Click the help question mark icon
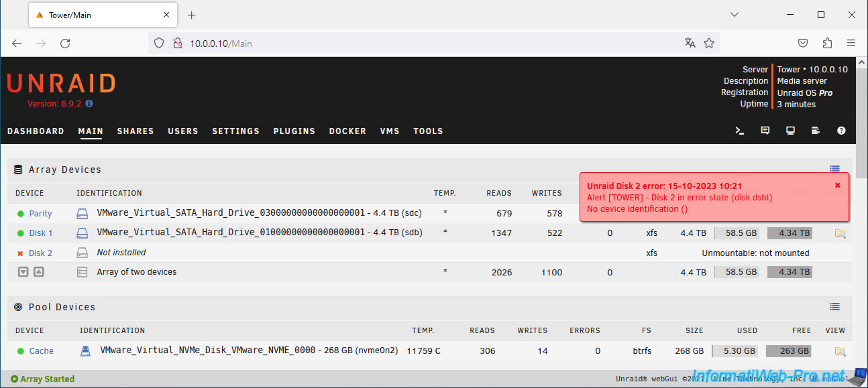 coord(841,131)
